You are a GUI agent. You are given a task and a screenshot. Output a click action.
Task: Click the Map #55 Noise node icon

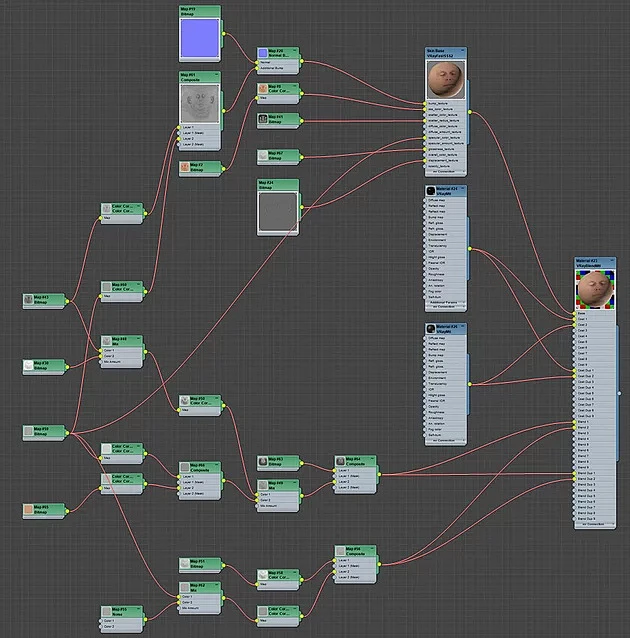click(106, 611)
